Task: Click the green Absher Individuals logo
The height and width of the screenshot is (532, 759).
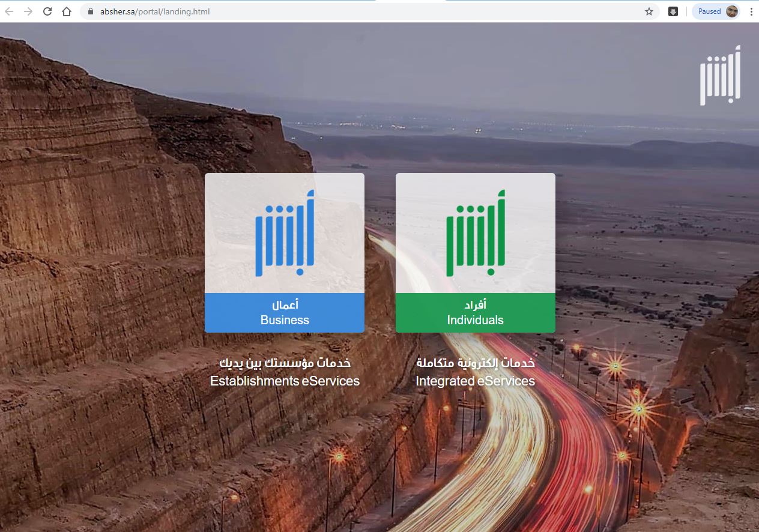Action: 476,233
